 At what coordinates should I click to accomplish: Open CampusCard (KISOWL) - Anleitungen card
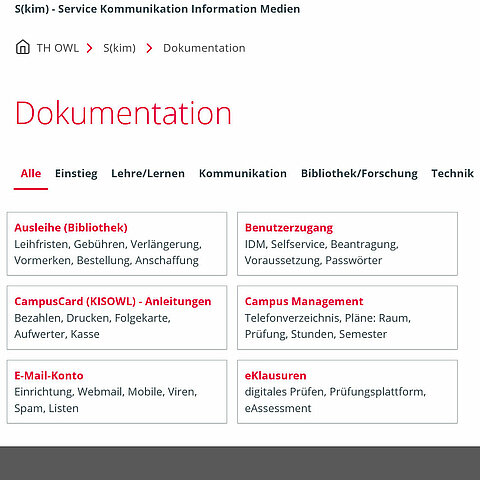click(117, 318)
